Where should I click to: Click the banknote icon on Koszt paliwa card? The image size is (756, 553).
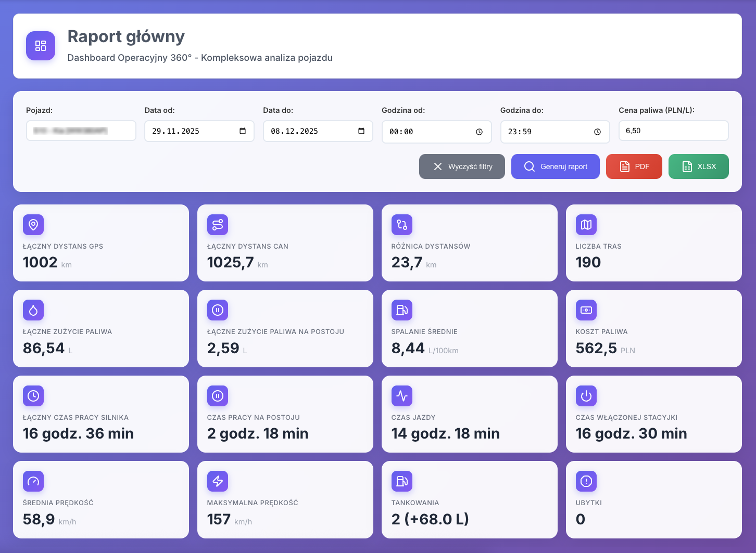tap(586, 310)
